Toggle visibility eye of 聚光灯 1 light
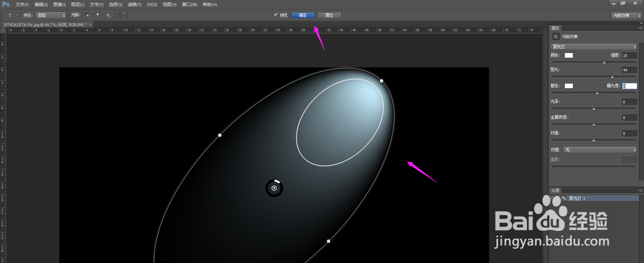This screenshot has width=644, height=263. coord(553,198)
